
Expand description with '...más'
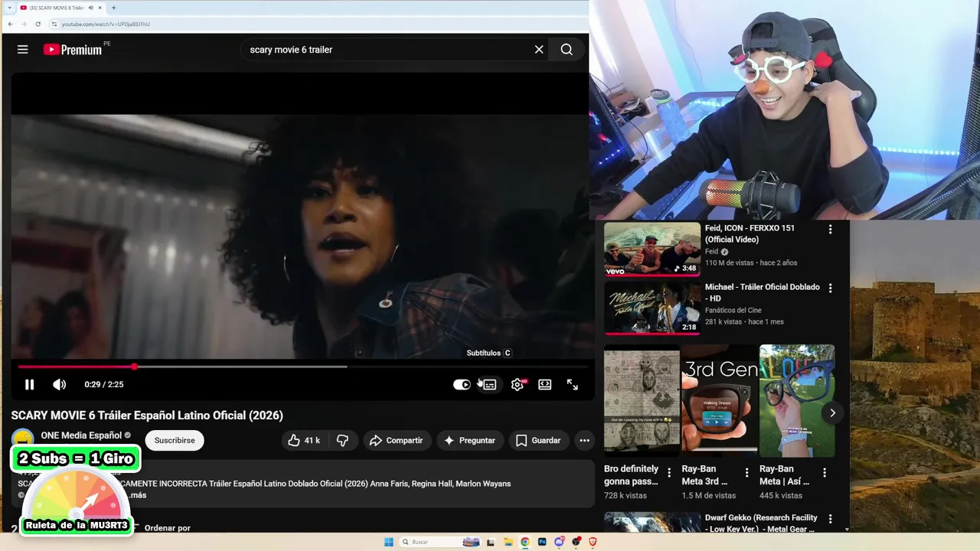[x=137, y=495]
